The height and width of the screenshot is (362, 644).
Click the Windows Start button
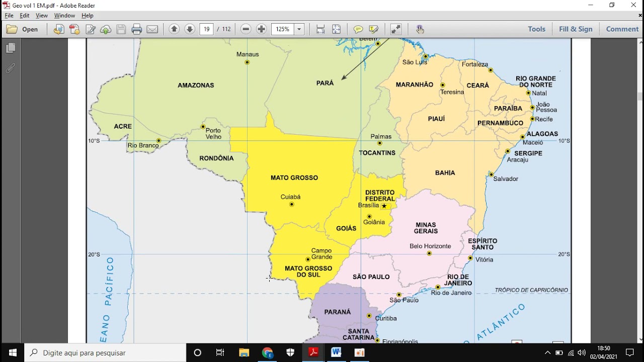click(x=12, y=352)
